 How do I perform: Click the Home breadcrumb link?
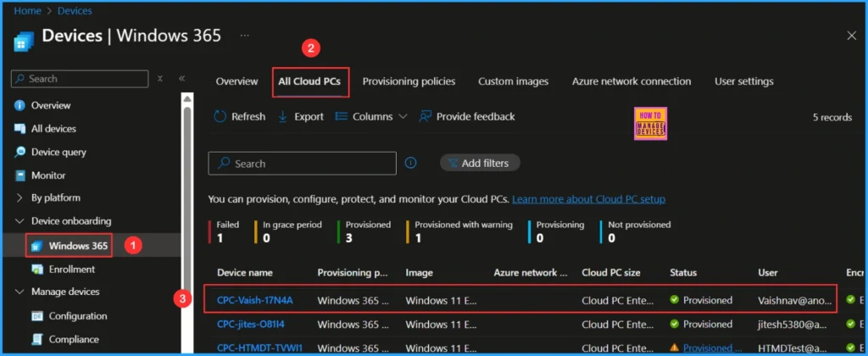pos(28,10)
